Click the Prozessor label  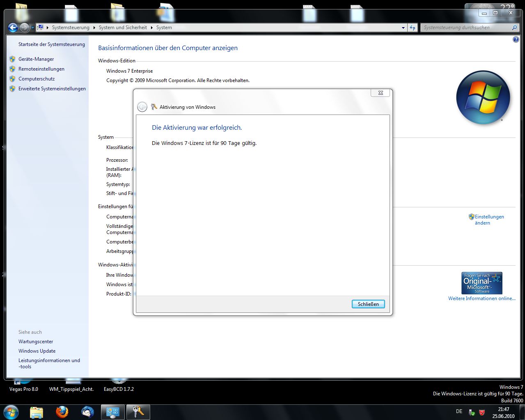point(117,160)
